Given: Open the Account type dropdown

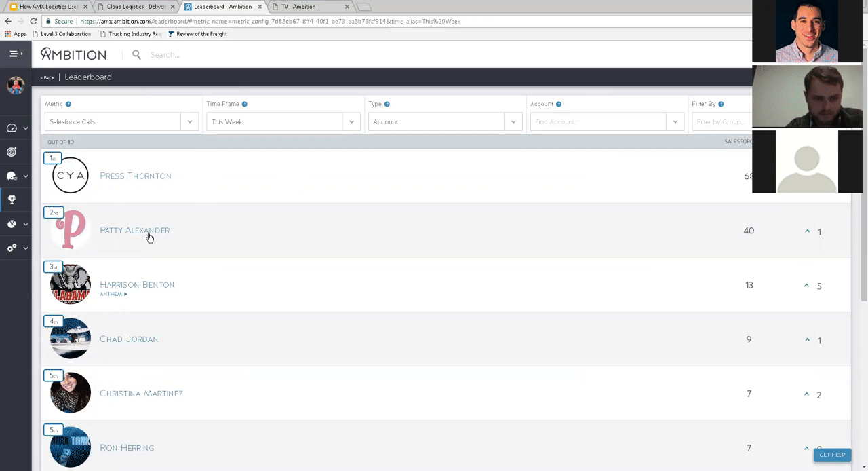Looking at the screenshot, I should [445, 122].
